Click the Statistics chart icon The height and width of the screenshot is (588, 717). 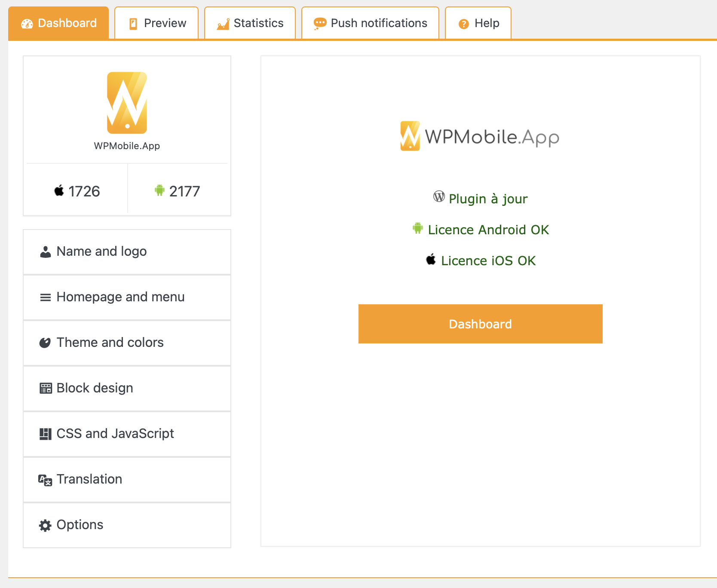(223, 24)
